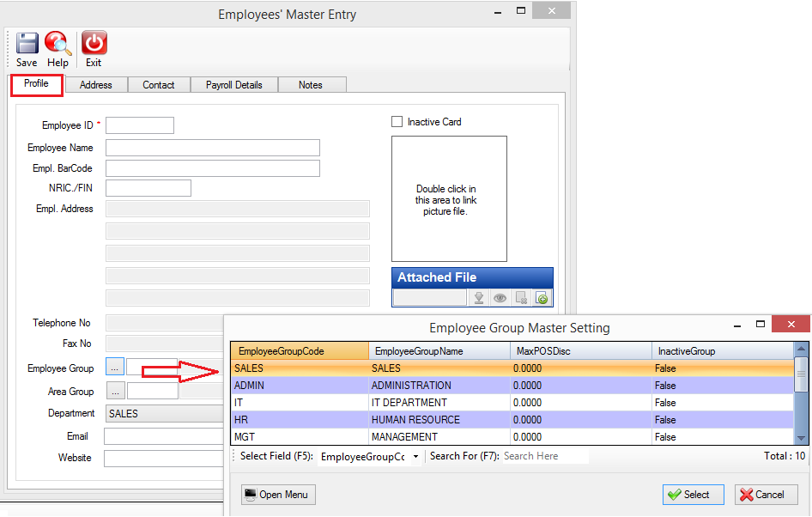Click the Save floppy disk icon
Image resolution: width=812 pixels, height=517 pixels.
pyautogui.click(x=27, y=43)
